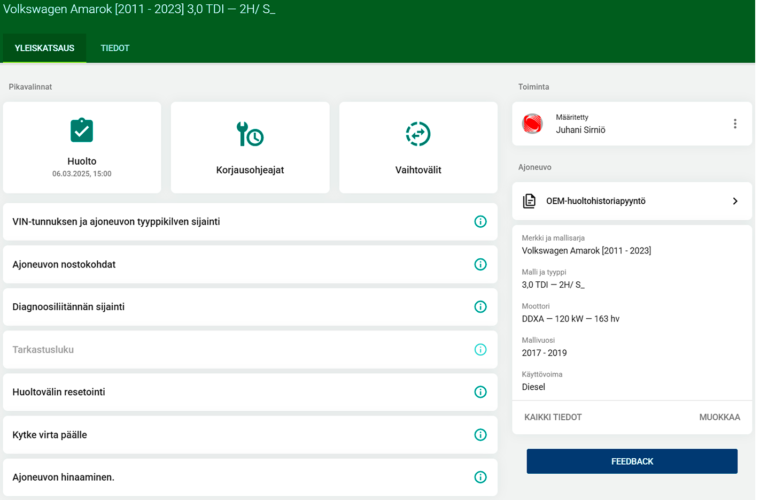Click Juhani Sirniö's red avatar
Screen dimensions: 768x500
532,124
